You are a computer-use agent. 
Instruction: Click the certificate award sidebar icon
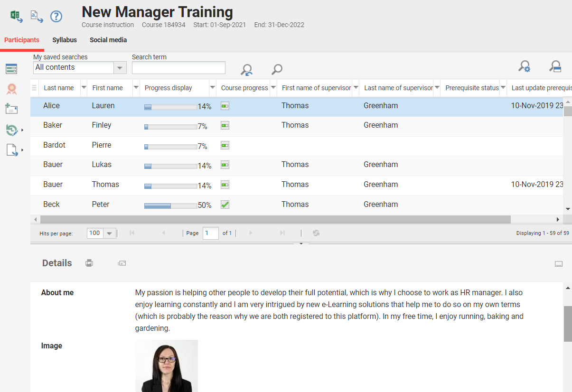tap(11, 89)
